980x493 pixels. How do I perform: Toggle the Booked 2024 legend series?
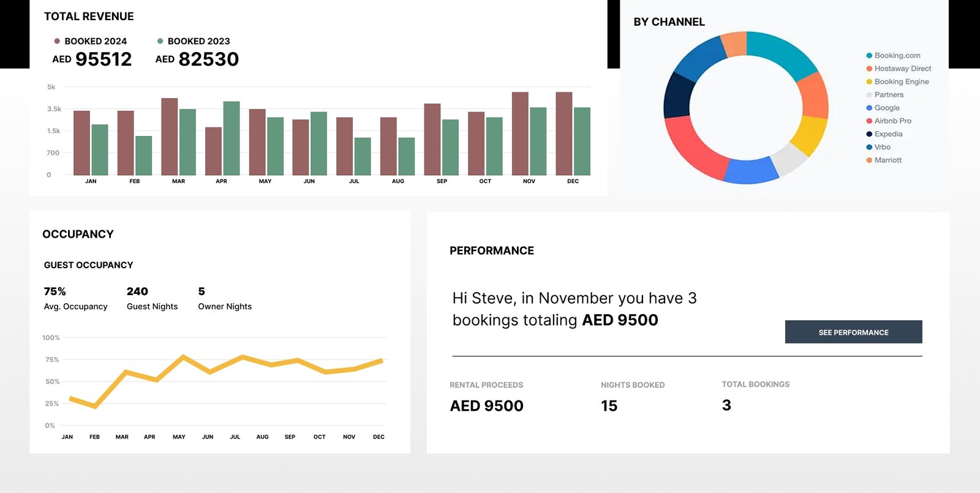click(90, 41)
